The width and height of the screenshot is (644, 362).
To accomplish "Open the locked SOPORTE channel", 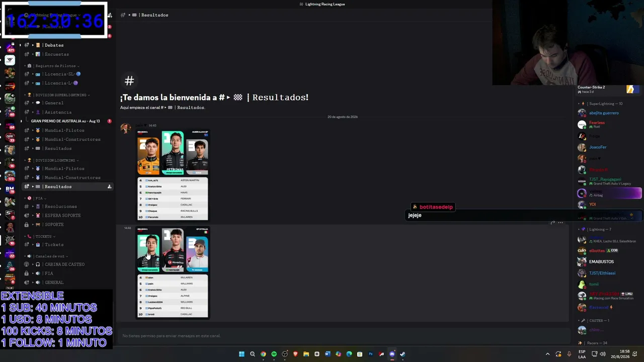I will click(67, 225).
